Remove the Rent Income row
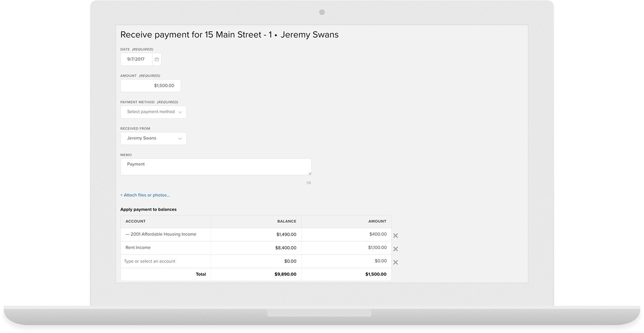This screenshot has width=644, height=333. (395, 249)
